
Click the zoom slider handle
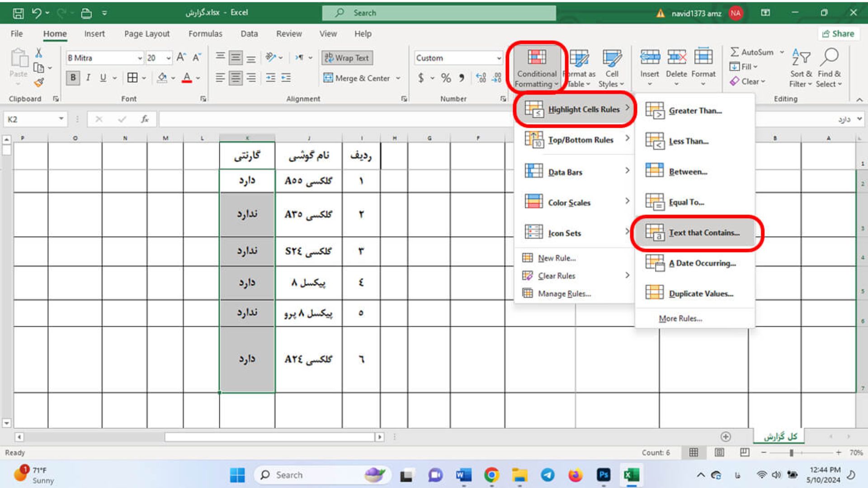pos(791,452)
